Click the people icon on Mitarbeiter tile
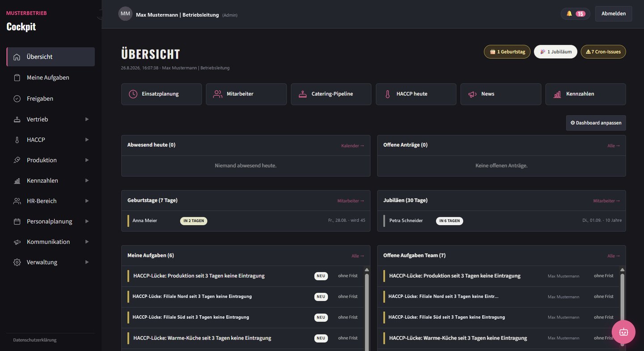This screenshot has height=351, width=644. (x=218, y=94)
